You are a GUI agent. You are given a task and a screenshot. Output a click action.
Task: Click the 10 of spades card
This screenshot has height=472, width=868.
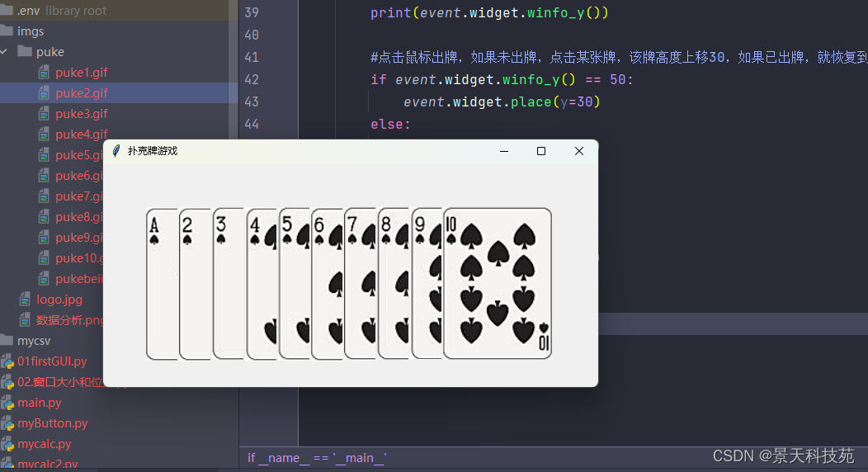(498, 284)
